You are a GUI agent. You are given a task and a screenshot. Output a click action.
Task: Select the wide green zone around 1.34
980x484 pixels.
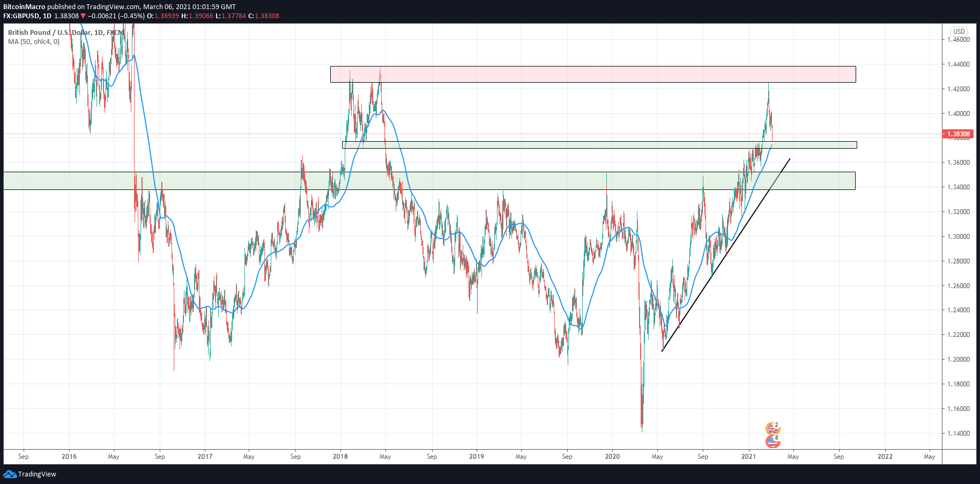coord(429,181)
